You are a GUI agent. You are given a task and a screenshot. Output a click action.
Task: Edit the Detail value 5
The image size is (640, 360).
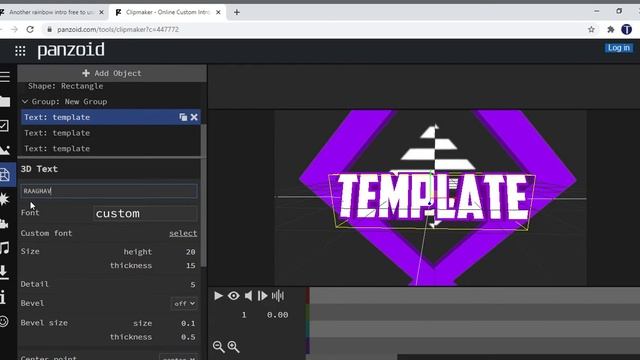click(x=193, y=284)
